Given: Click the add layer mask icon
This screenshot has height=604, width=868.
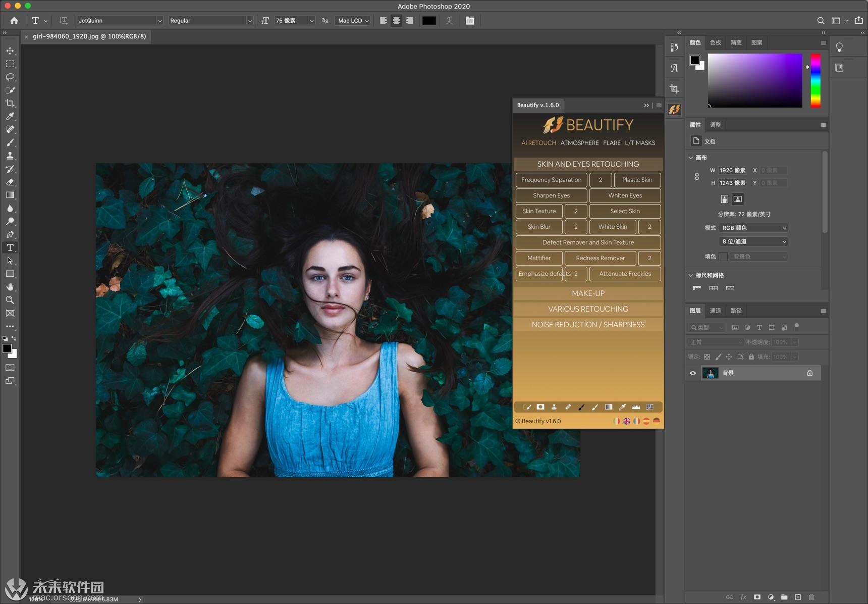Looking at the screenshot, I should 757,597.
